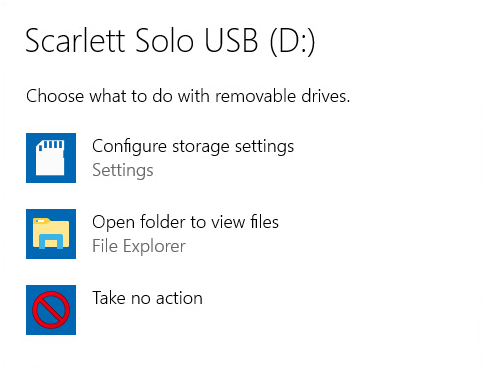The width and height of the screenshot is (482, 369).
Task: Click the removable drives prompt text
Action: pyautogui.click(x=188, y=96)
